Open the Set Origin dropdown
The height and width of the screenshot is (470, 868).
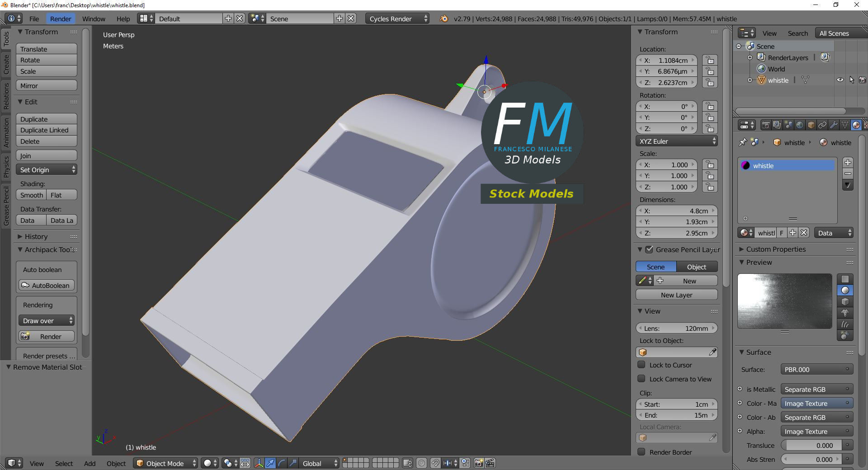47,169
